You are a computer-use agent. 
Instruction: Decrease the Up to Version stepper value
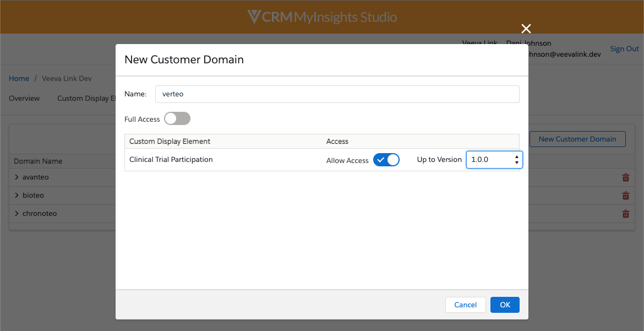pos(517,163)
